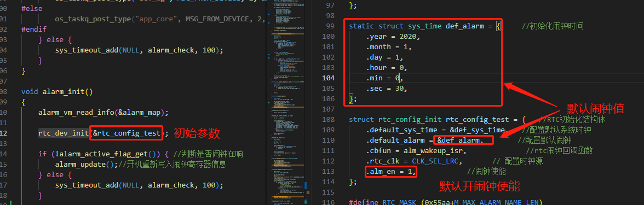Click line number 99 in the gutter
Viewport: 644px width, 205px height.
(x=330, y=26)
